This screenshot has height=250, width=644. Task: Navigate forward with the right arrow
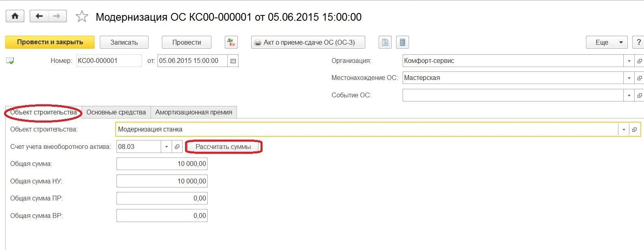click(57, 16)
